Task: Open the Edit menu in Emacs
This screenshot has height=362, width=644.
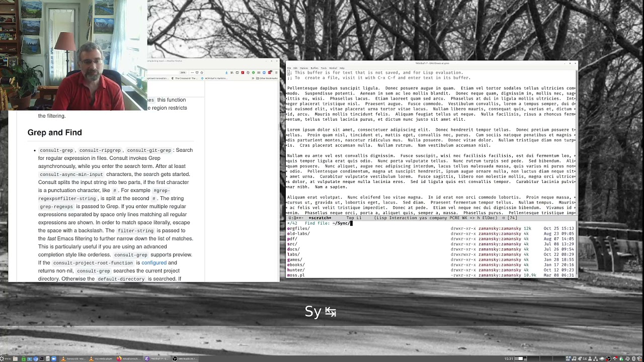Action: (x=295, y=68)
